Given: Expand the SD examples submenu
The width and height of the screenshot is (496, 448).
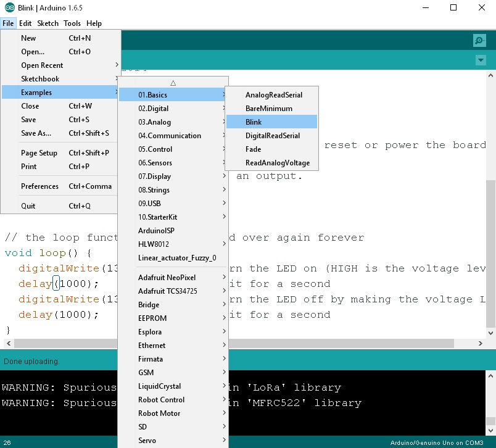Looking at the screenshot, I should coord(173,428).
